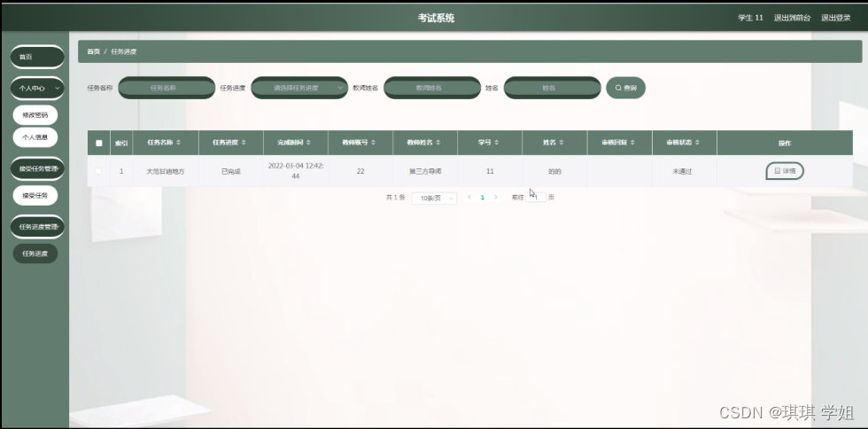Click the 考试系统 header title
This screenshot has width=868, height=429.
click(436, 18)
